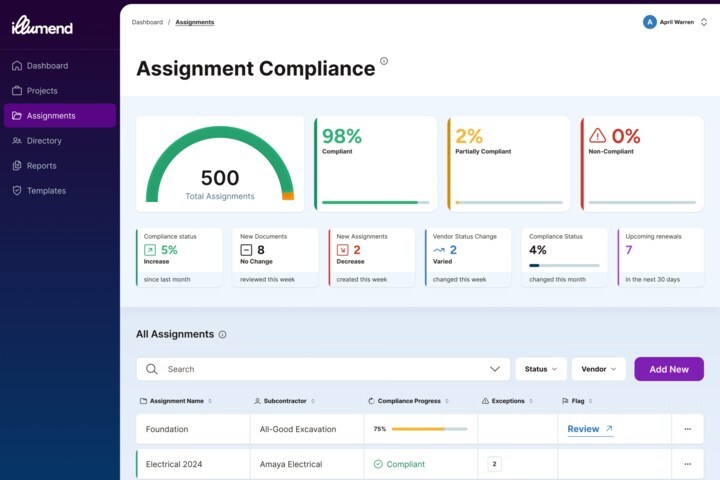Click into the Search input field
The image size is (720, 480).
tap(320, 369)
